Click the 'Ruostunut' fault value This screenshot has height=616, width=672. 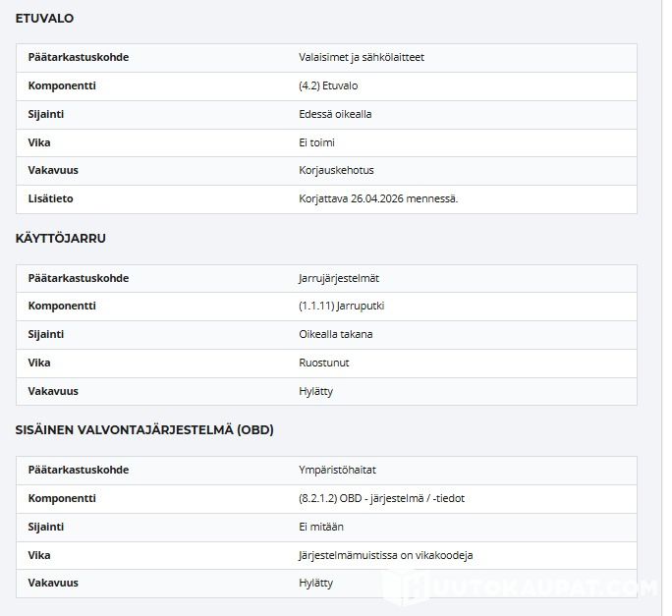323,363
